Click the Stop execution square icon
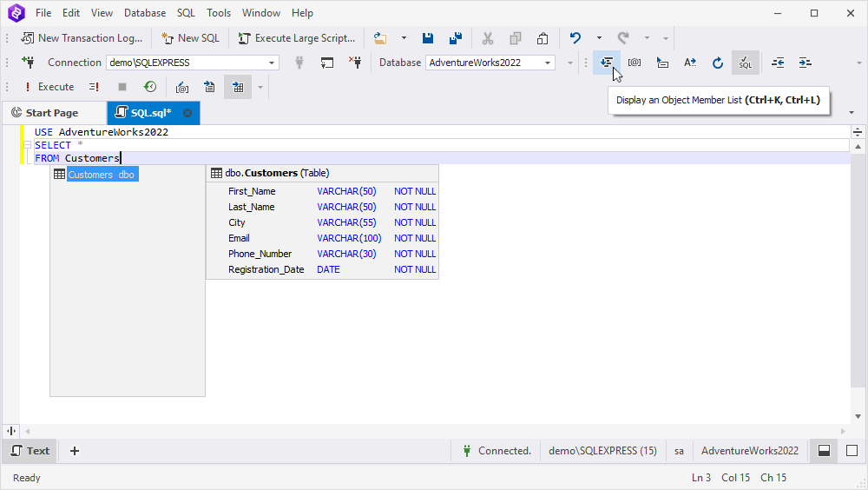 pos(122,87)
